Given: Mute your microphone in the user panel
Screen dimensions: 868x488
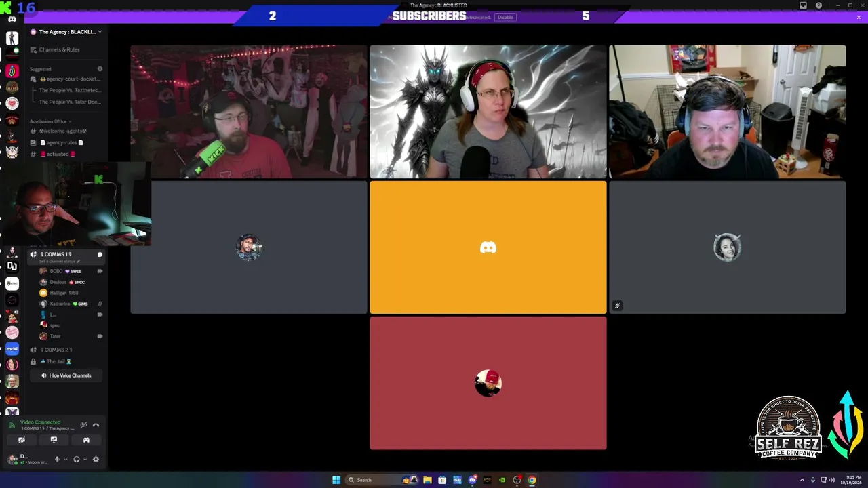Looking at the screenshot, I should (x=57, y=459).
